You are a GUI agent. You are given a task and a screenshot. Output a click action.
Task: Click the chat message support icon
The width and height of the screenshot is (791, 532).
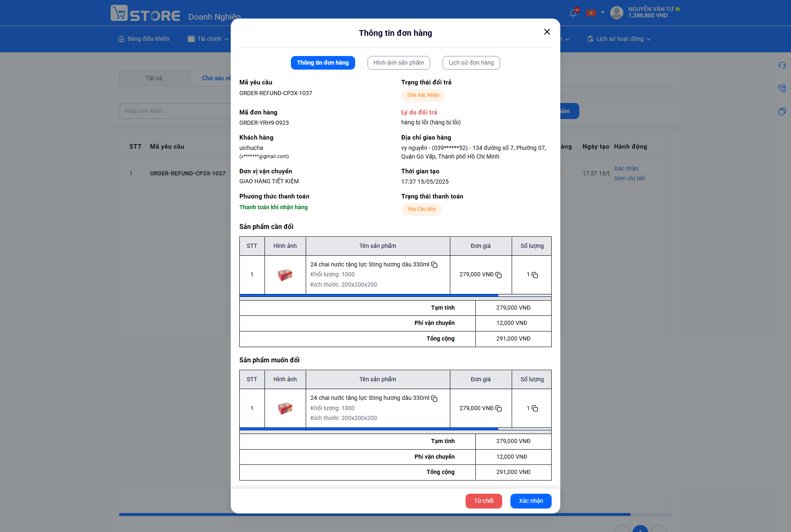coord(782,112)
